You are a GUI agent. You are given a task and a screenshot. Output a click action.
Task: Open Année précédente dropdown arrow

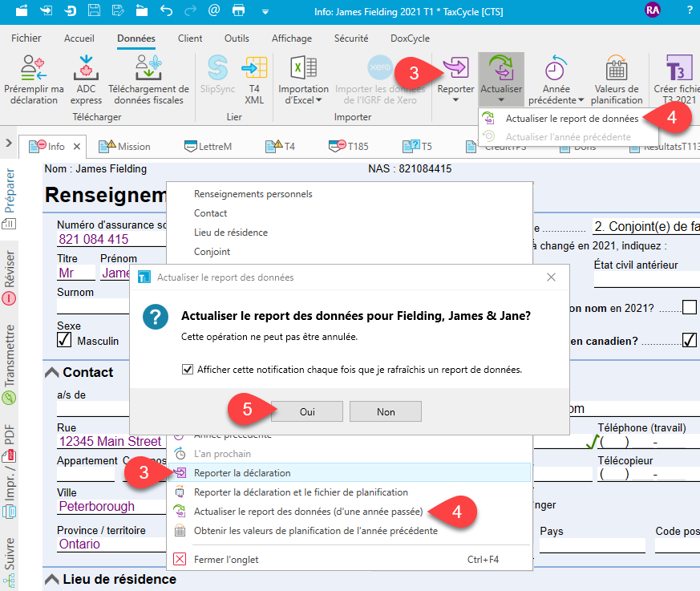(581, 100)
